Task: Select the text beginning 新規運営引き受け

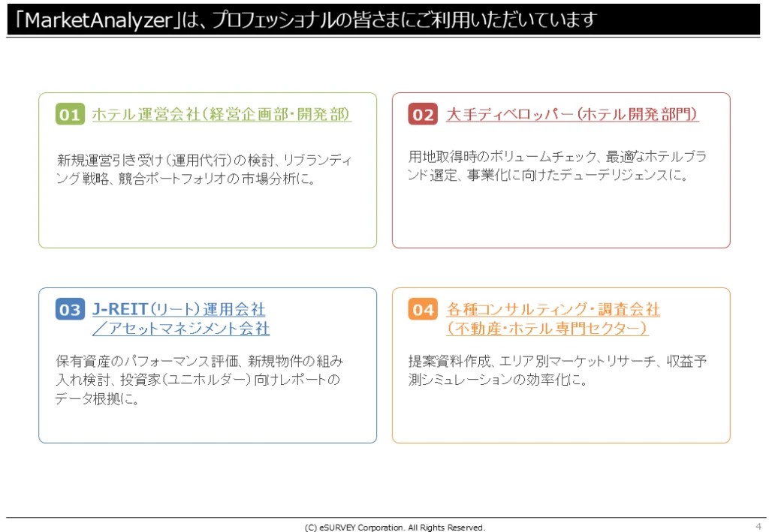Action: coord(204,160)
